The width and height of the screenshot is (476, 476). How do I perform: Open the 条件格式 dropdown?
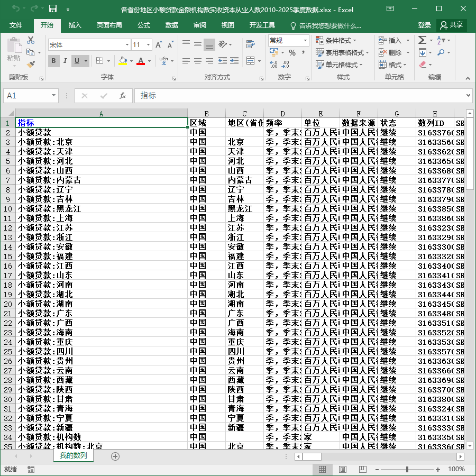[x=336, y=40]
